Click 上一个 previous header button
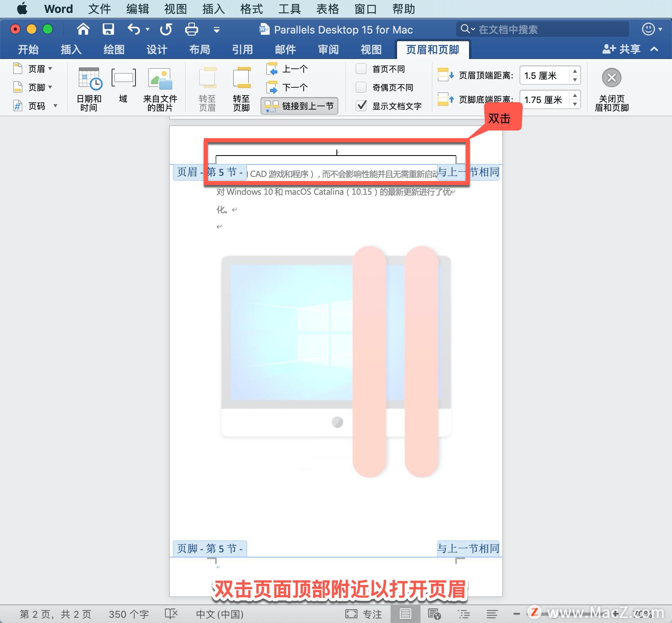Image resolution: width=672 pixels, height=623 pixels. 295,69
